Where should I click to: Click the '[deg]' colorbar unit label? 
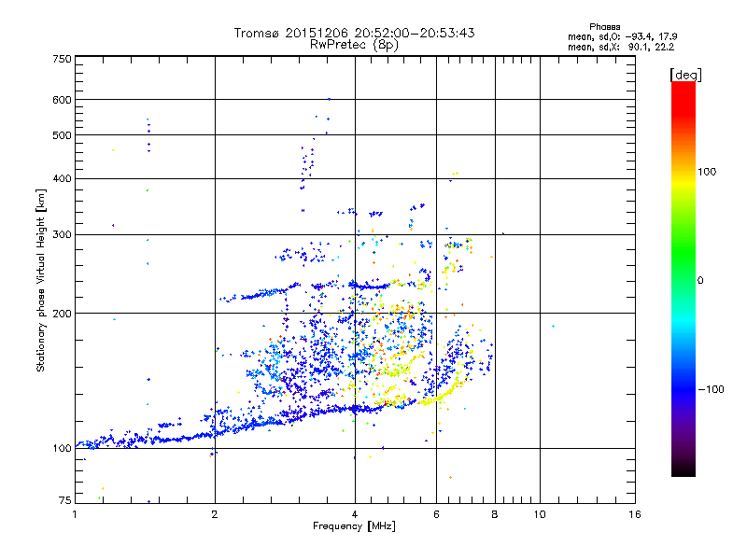tap(685, 75)
